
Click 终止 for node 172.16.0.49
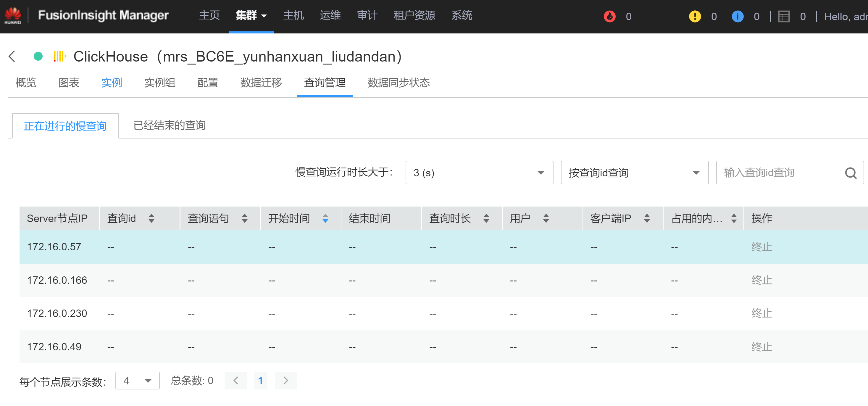761,347
